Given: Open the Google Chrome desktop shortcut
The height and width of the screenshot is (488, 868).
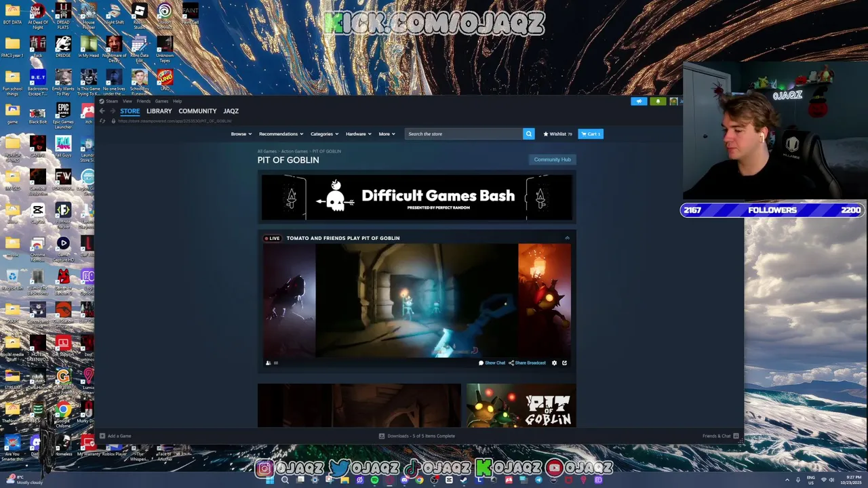Looking at the screenshot, I should coord(63,413).
